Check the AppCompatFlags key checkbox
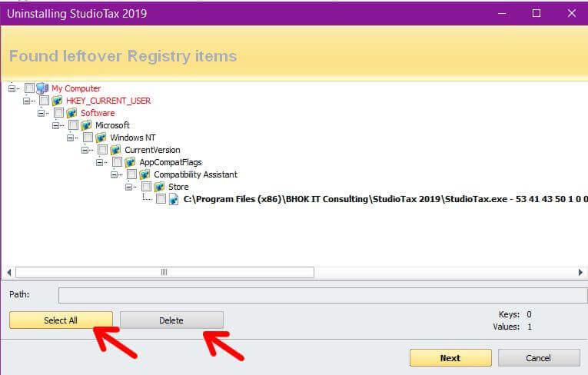588x375 pixels. coord(118,162)
